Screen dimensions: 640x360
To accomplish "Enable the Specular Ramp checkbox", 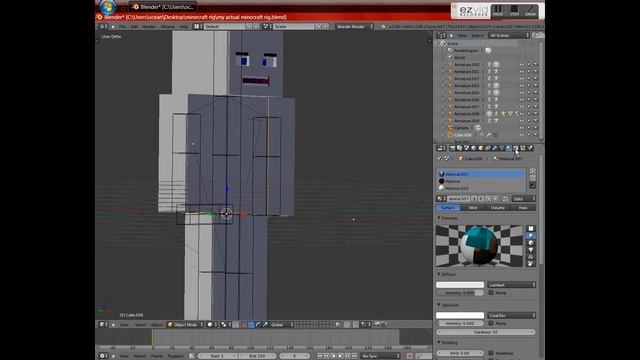I will [491, 323].
